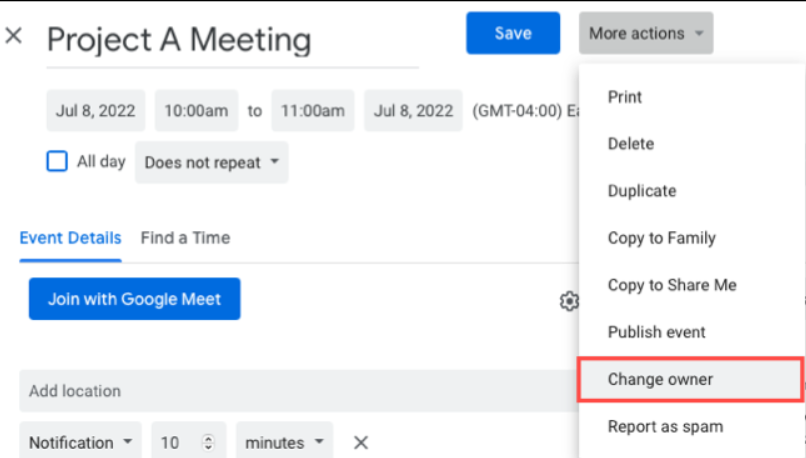This screenshot has height=458, width=806.
Task: Toggle the All day checkbox
Action: pos(57,162)
